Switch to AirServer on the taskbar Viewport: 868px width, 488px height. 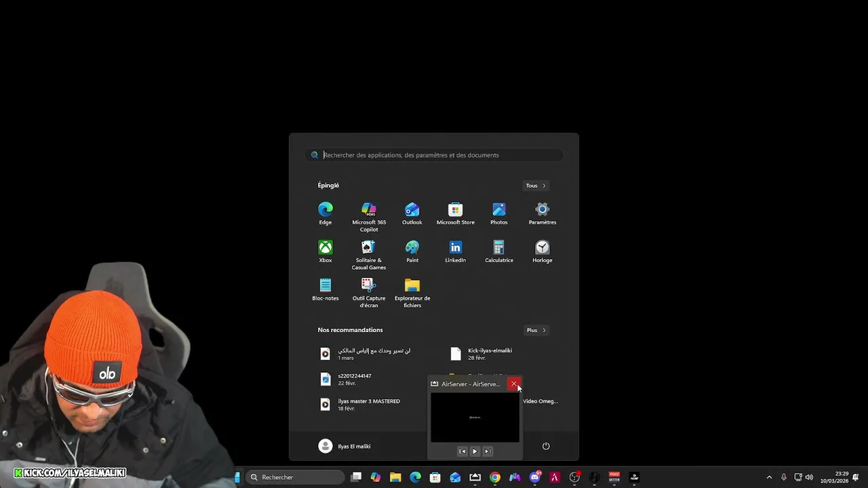[x=475, y=477]
